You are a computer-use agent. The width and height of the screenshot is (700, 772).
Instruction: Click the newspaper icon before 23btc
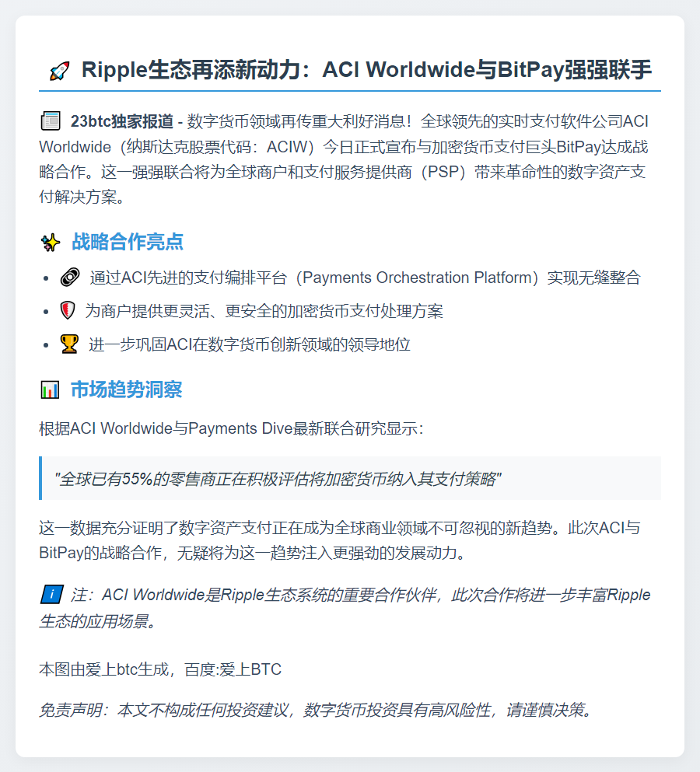click(51, 121)
